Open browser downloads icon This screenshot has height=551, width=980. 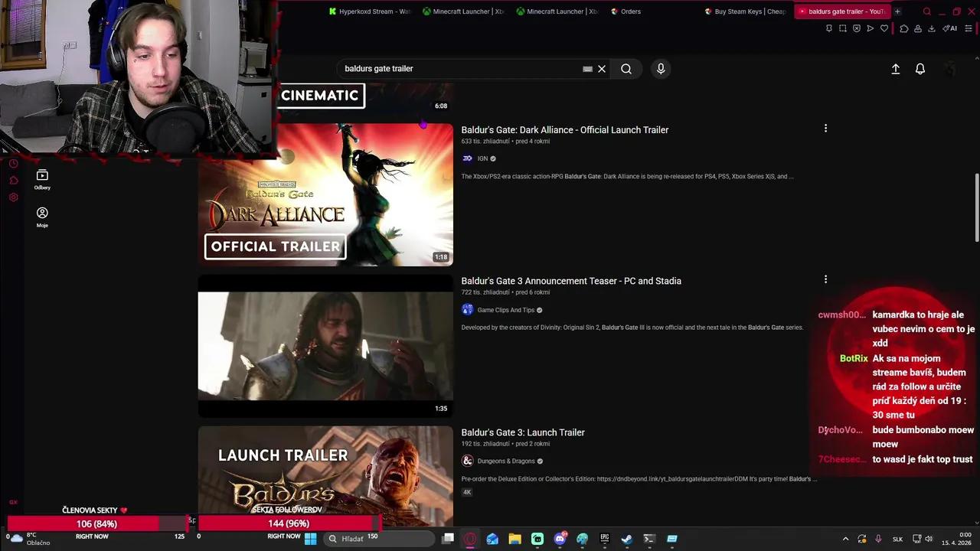click(931, 28)
